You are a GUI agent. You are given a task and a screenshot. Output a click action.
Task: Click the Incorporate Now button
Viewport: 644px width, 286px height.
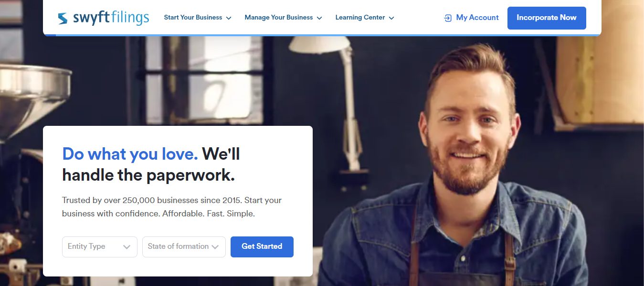point(547,18)
